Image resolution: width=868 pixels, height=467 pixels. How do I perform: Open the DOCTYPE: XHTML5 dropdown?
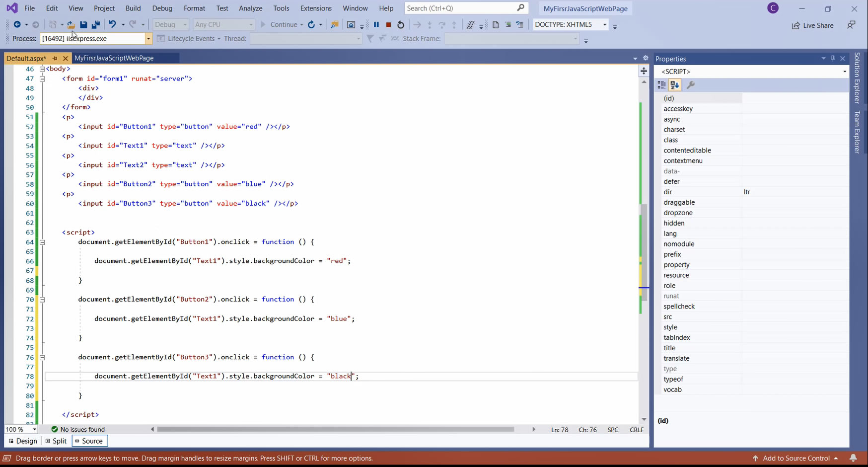(x=604, y=24)
